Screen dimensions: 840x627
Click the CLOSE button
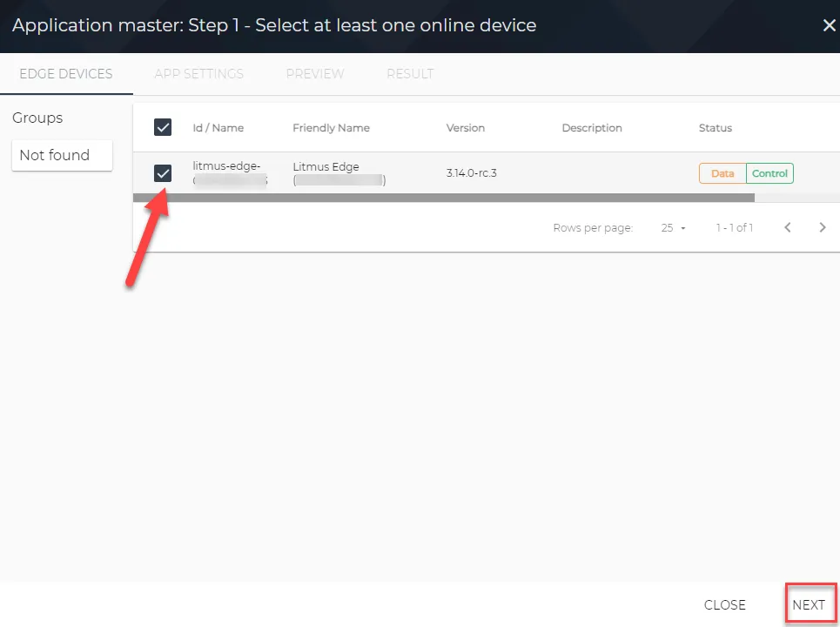(724, 604)
